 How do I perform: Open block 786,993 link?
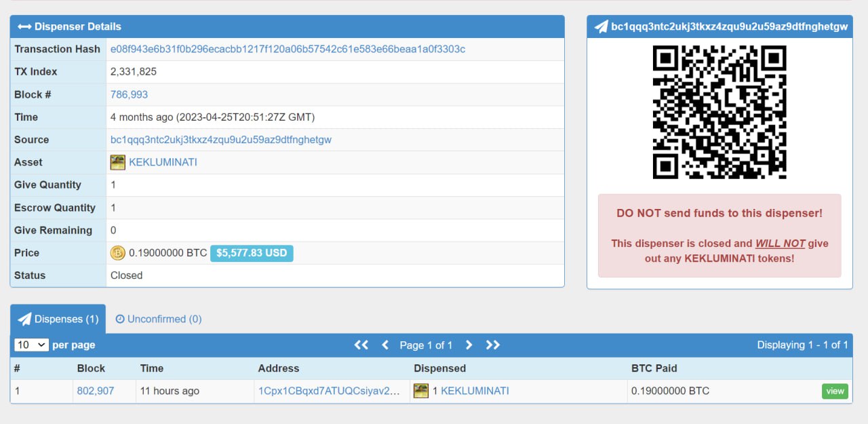[129, 94]
